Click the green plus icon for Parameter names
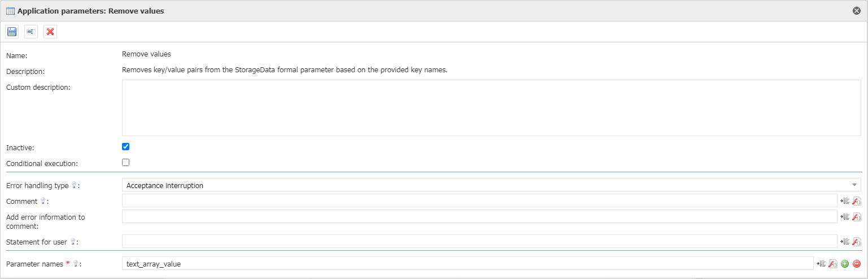This screenshot has height=279, width=868. coord(845,264)
